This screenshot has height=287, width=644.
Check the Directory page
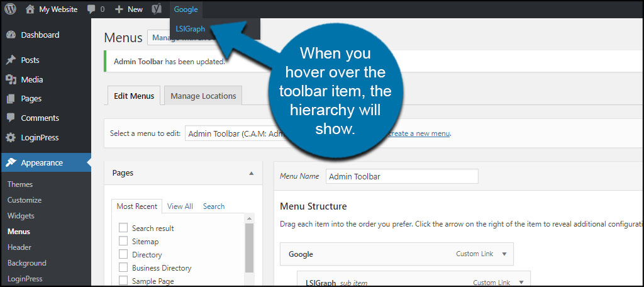[123, 254]
